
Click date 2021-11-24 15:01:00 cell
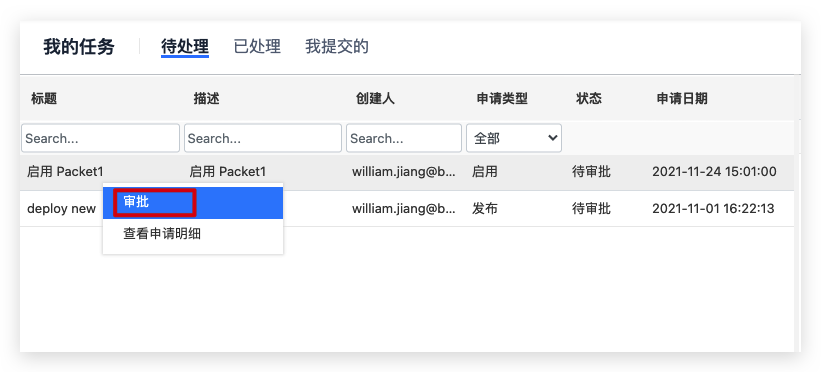pos(714,172)
